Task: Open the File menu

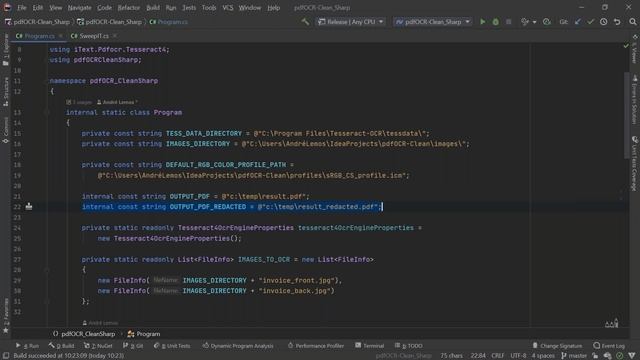Action: click(22, 7)
